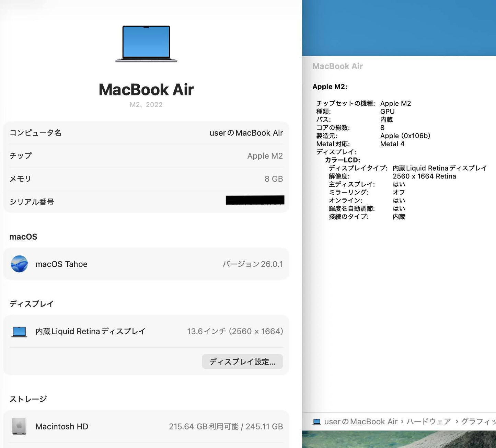Select the メモリ 8 GB row
The width and height of the screenshot is (496, 448).
coord(146,179)
